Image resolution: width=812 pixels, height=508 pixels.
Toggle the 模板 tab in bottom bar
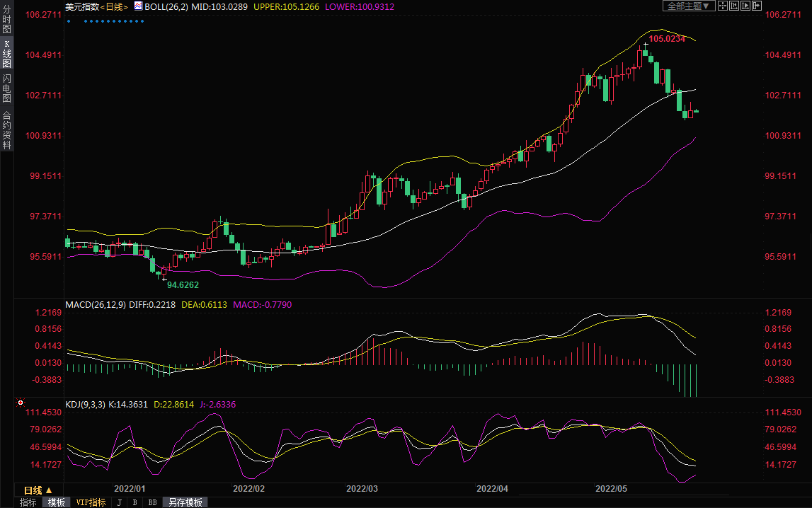(57, 502)
